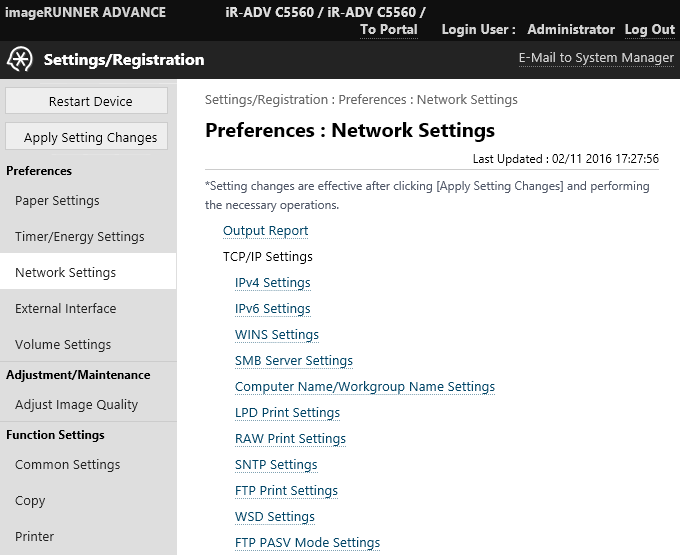Open Computer Name/Workgroup Name Settings
Image resolution: width=680 pixels, height=555 pixels.
(x=364, y=387)
